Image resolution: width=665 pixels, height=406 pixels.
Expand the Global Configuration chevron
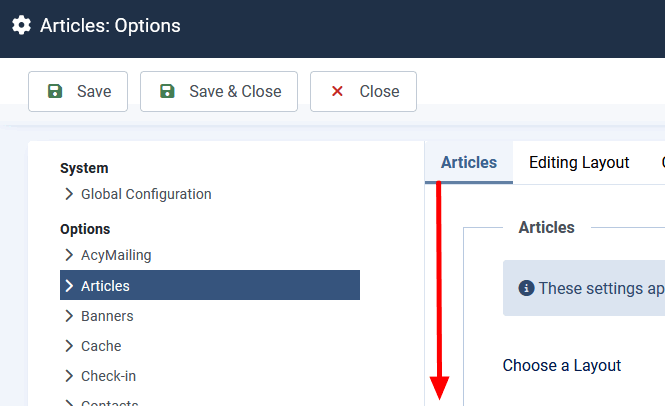[69, 194]
